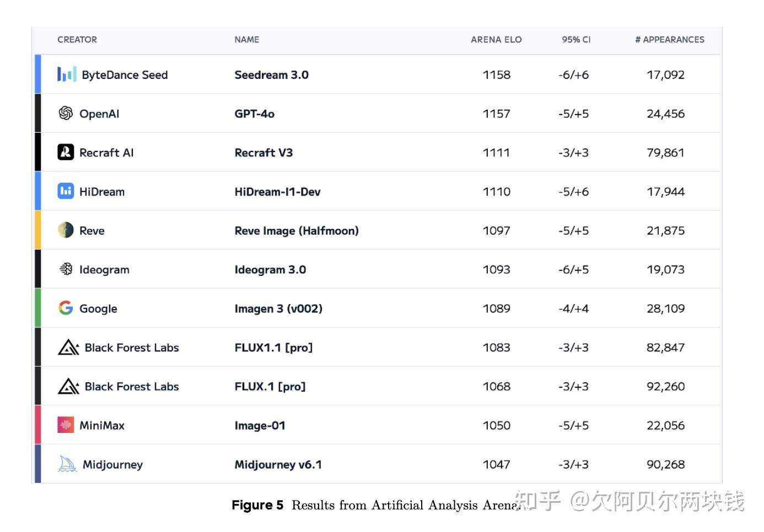This screenshot has width=764, height=532.
Task: Click the -4/+4 confidence interval for Imagen 3
Action: 574,309
